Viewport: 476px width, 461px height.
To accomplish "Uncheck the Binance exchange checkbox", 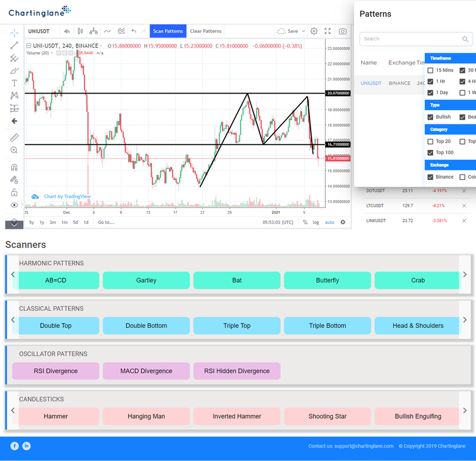I will pyautogui.click(x=430, y=177).
